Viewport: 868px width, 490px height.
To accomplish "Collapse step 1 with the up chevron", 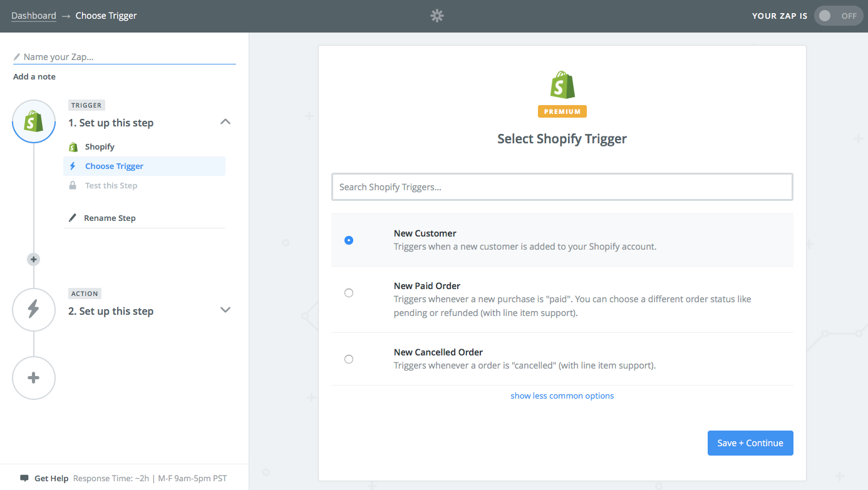I will pyautogui.click(x=225, y=122).
